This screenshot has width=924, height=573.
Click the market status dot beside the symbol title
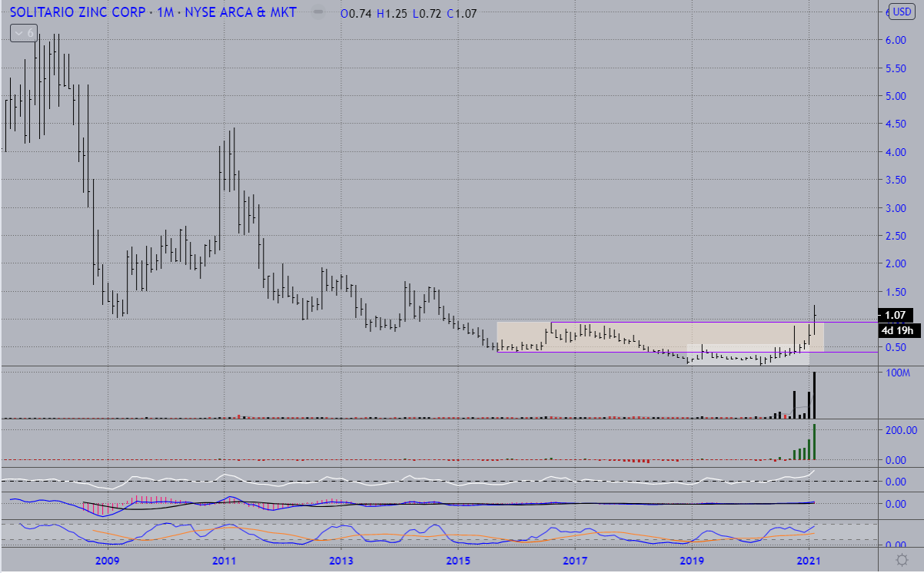pos(317,13)
